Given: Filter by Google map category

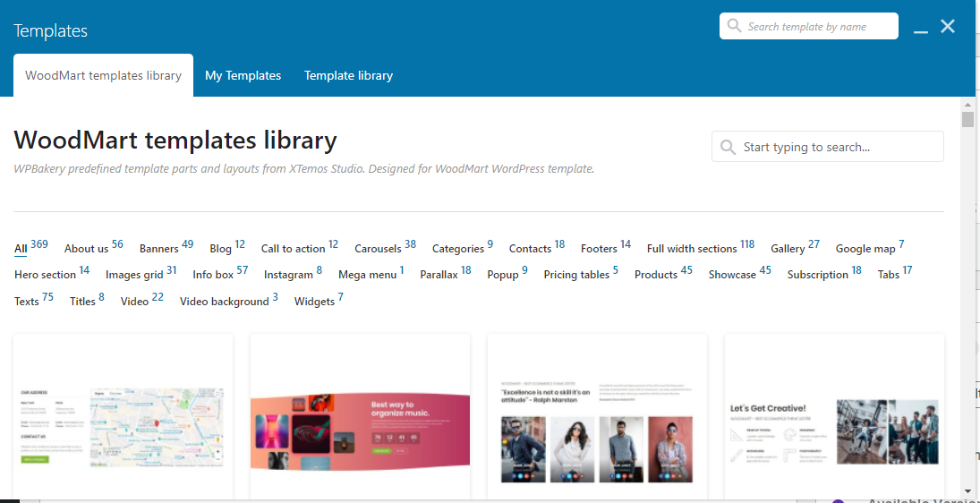Looking at the screenshot, I should [x=870, y=247].
